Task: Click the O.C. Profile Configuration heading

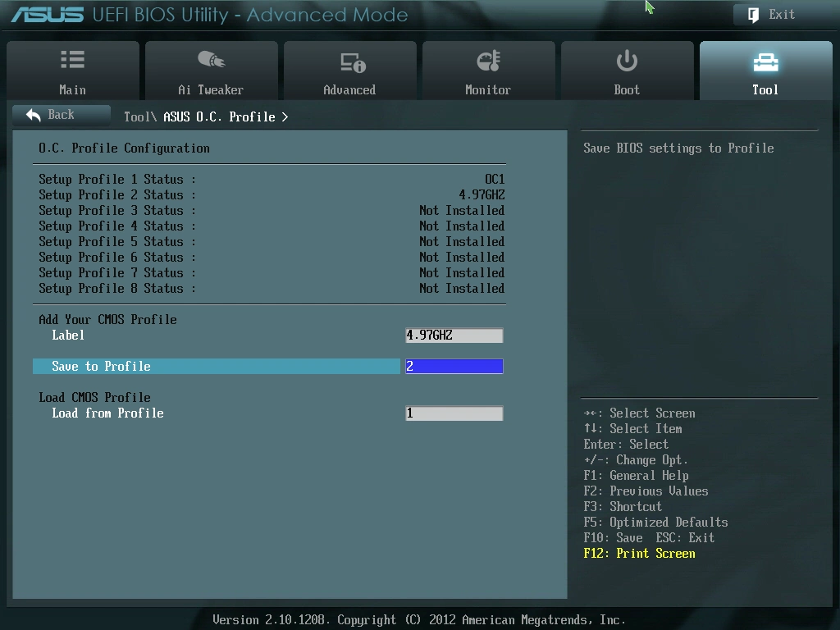Action: point(125,148)
